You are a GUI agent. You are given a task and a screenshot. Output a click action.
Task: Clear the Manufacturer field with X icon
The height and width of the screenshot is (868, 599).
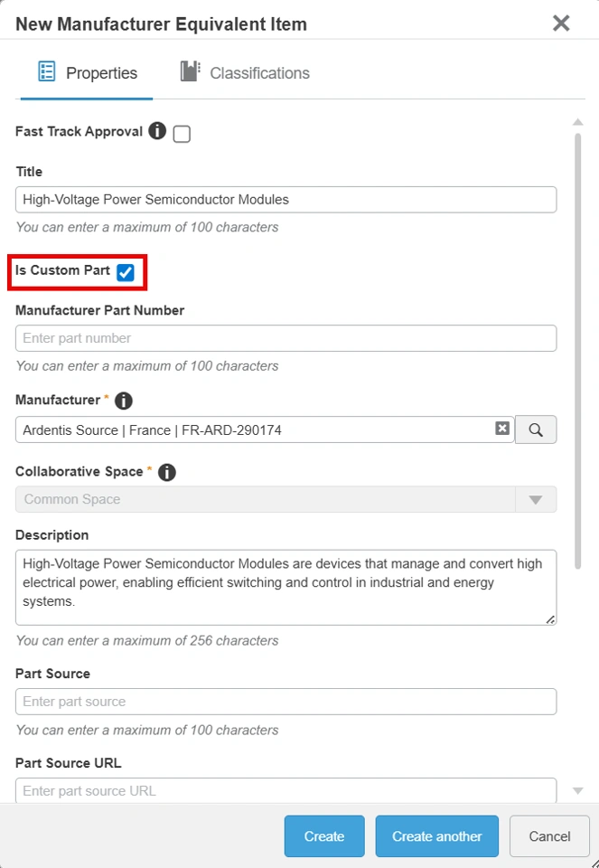coord(502,428)
